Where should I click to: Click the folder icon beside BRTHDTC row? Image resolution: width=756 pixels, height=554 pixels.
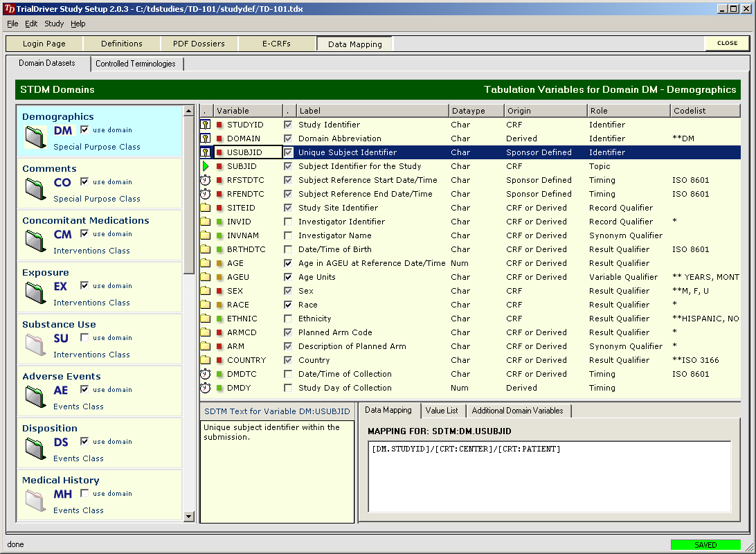click(206, 249)
